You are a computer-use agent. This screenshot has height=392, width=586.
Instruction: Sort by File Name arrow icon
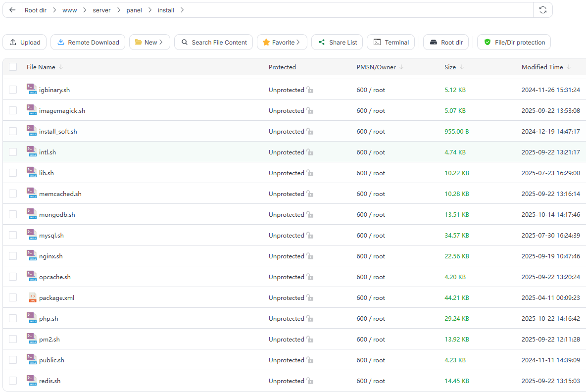[x=61, y=67]
